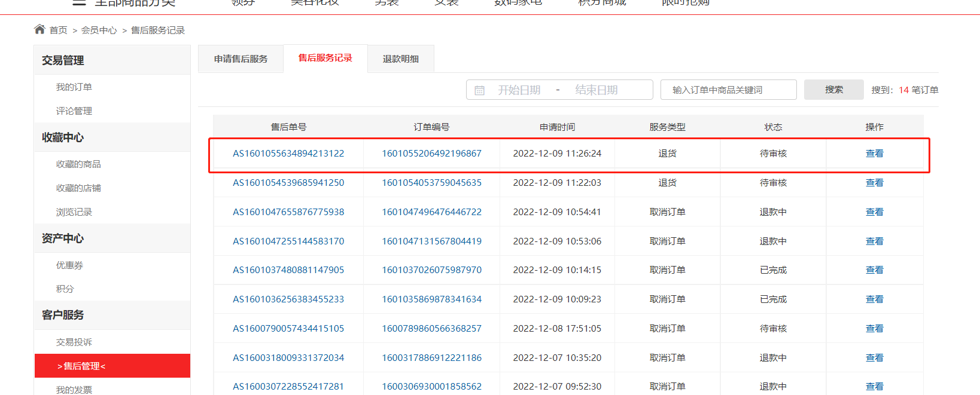The height and width of the screenshot is (395, 980).
Task: Go to 评论管理 in the sidebar
Action: 74,111
